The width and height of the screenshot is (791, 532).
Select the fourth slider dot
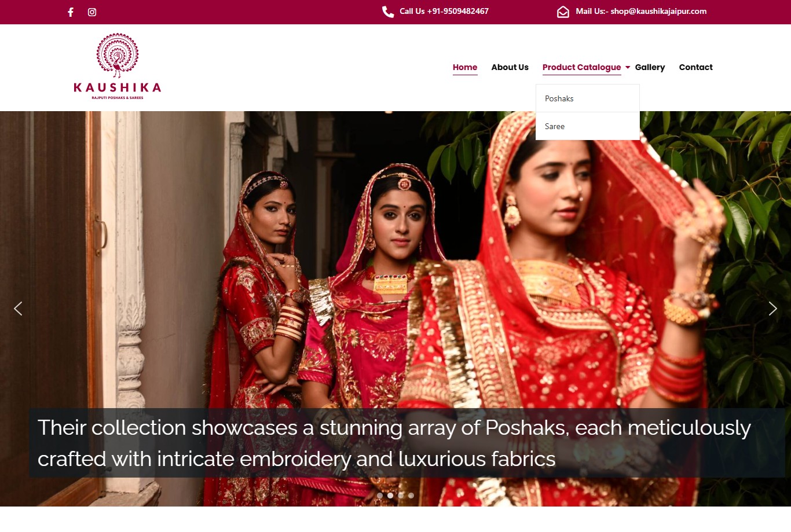click(411, 496)
